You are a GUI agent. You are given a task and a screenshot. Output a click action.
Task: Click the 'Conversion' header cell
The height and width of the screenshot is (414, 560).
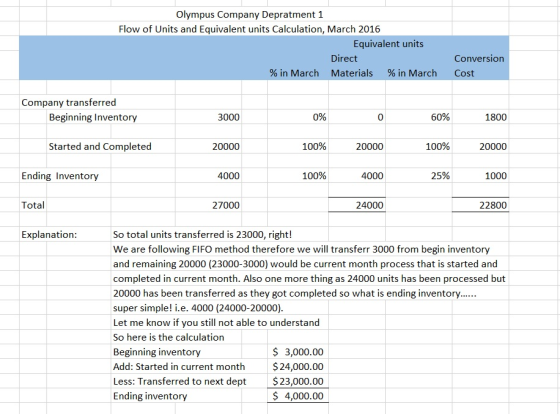tap(479, 58)
